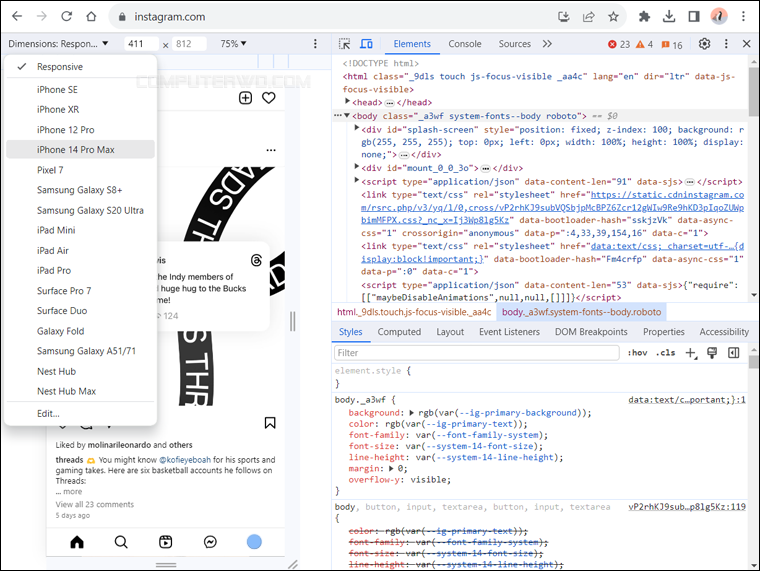The width and height of the screenshot is (760, 571).
Task: Open the Chrome three-dot menu
Action: coord(743,17)
